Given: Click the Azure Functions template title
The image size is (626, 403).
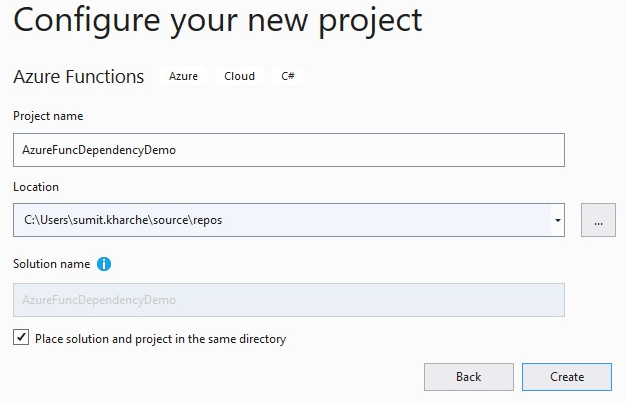Looking at the screenshot, I should tap(78, 77).
